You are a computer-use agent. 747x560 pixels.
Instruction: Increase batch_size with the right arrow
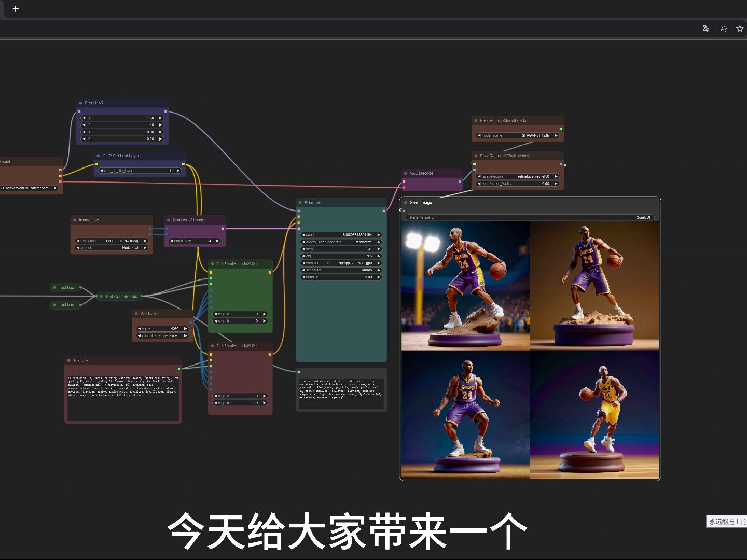coord(218,241)
